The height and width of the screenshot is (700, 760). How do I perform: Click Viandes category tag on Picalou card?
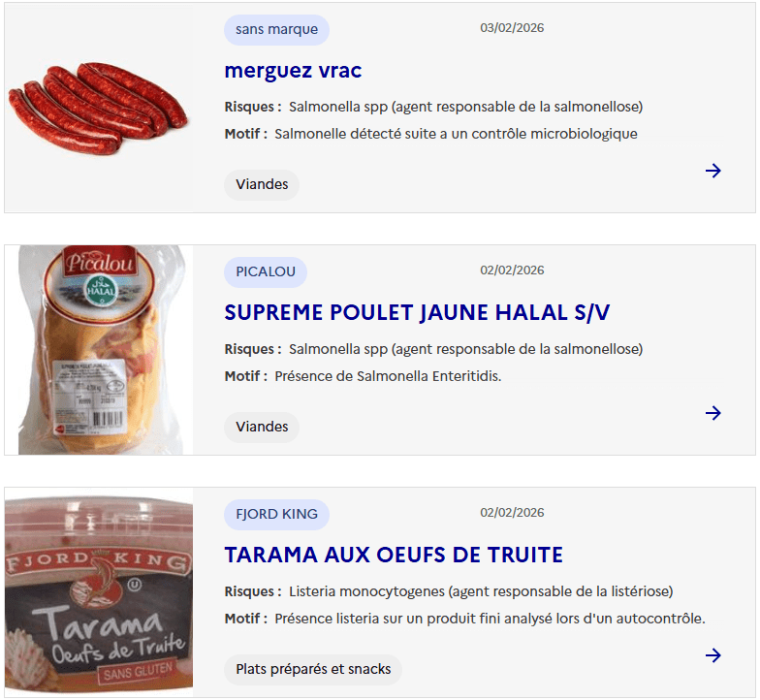(x=262, y=427)
